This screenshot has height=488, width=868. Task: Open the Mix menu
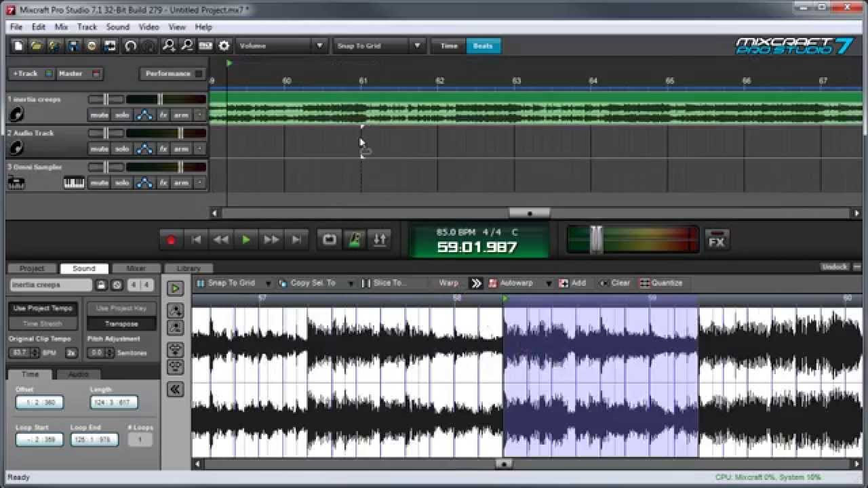61,27
